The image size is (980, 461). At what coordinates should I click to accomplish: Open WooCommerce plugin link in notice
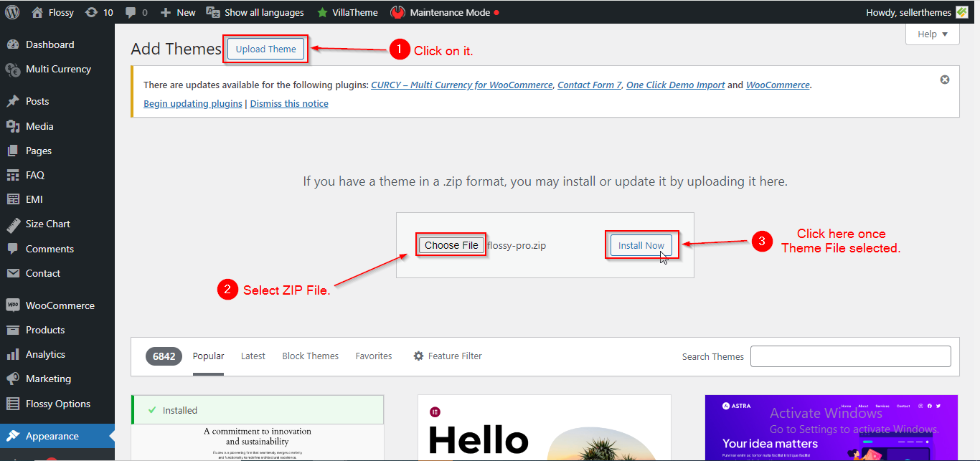(x=778, y=85)
